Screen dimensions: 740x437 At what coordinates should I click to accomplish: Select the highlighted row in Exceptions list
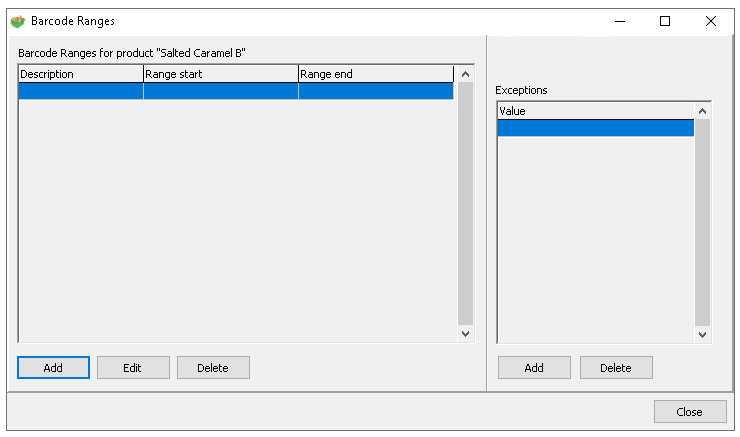coord(595,128)
